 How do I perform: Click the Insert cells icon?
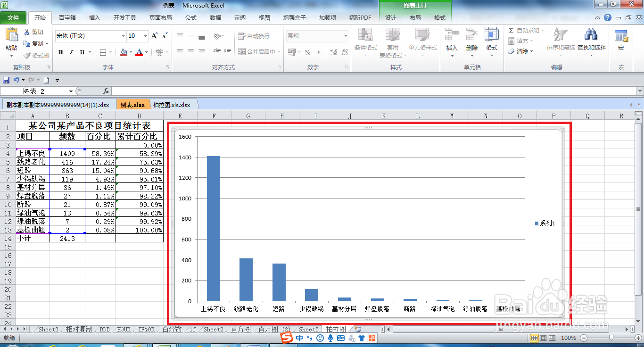(x=452, y=34)
